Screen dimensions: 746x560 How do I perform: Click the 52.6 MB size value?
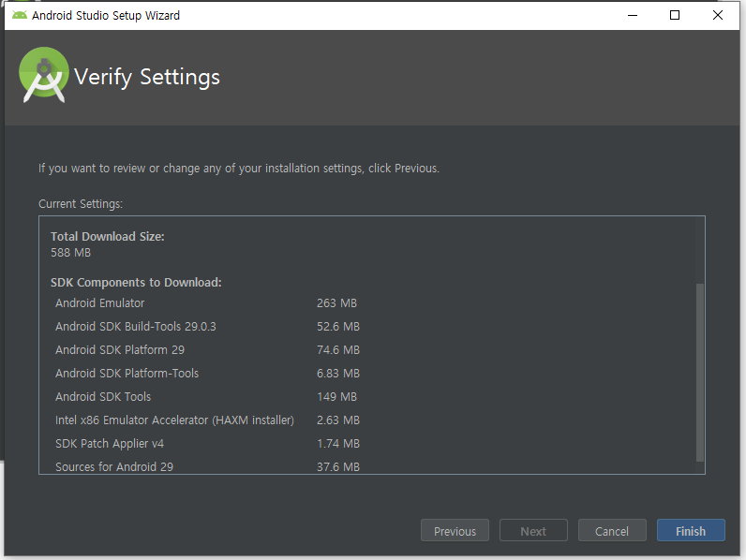click(338, 327)
